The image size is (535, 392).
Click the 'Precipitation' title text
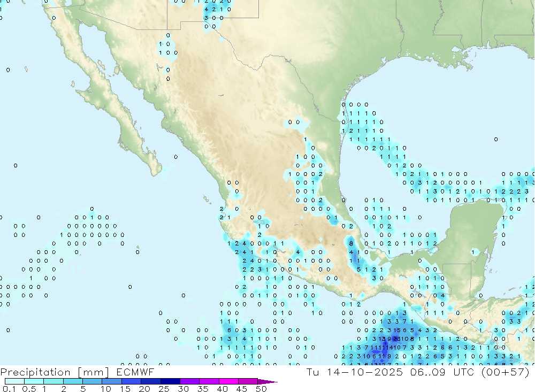pos(35,372)
